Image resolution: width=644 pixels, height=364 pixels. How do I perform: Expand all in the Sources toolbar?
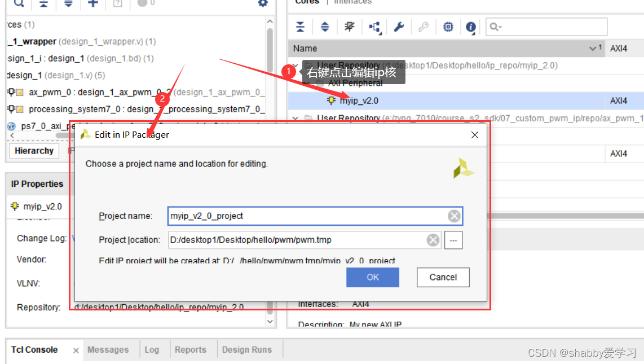[x=68, y=3]
